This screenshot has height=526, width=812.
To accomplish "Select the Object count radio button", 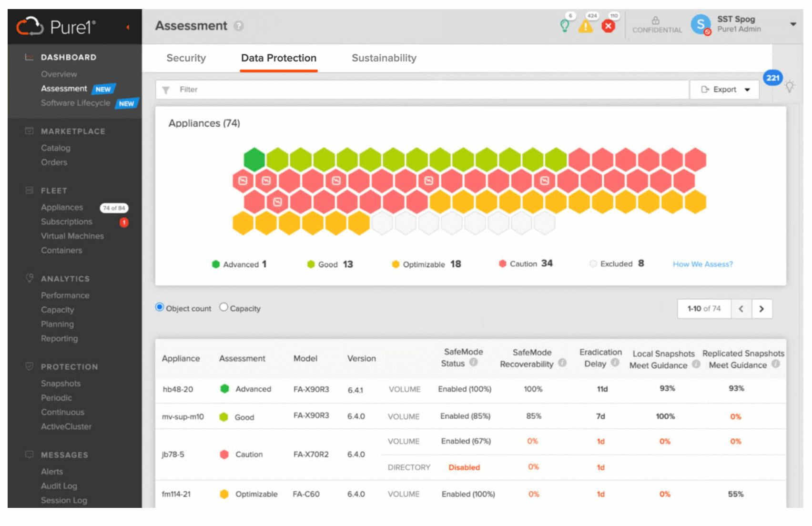I will click(160, 307).
